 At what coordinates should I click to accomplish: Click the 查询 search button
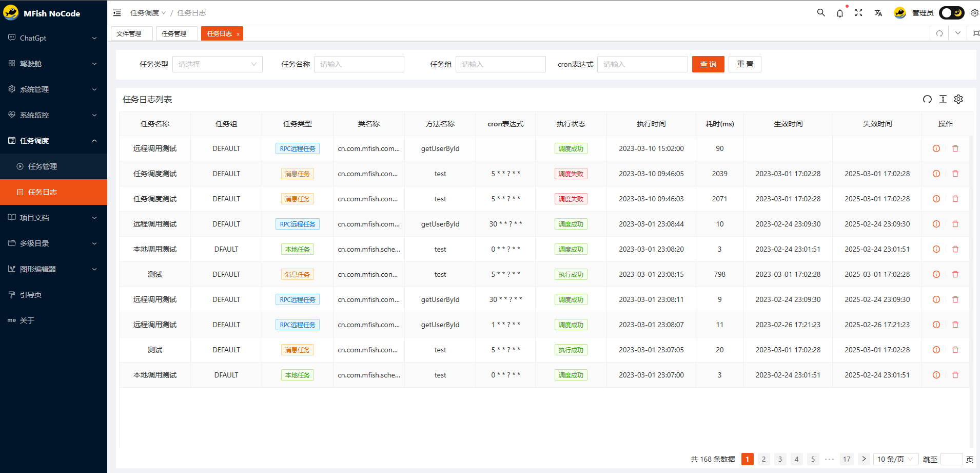tap(708, 64)
